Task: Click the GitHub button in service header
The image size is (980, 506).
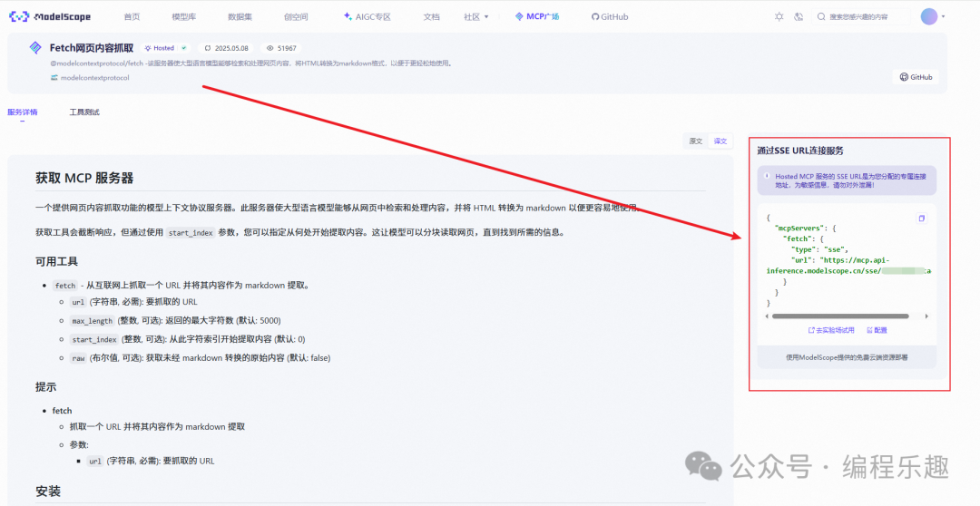Action: pyautogui.click(x=916, y=77)
